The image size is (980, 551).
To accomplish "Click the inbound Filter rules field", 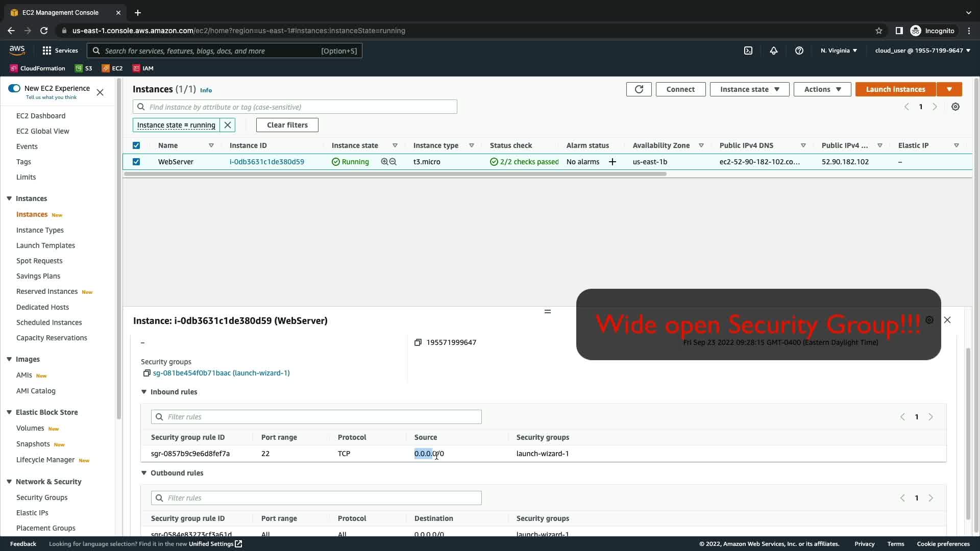I will click(316, 417).
